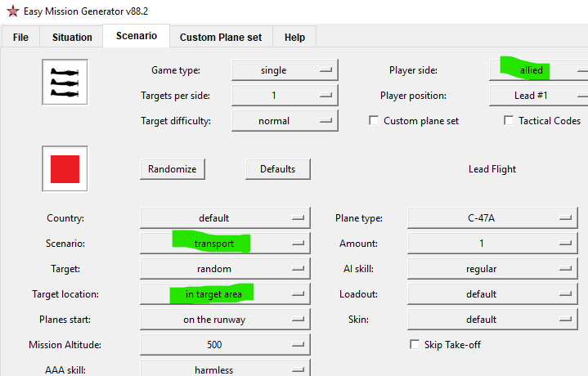The width and height of the screenshot is (588, 376).
Task: Select the Player side allied dropdown
Action: 540,70
